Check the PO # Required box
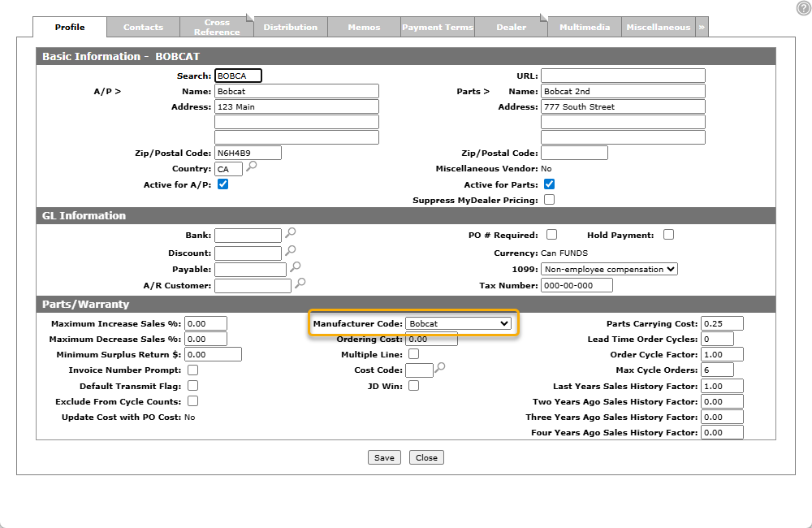 (x=551, y=235)
